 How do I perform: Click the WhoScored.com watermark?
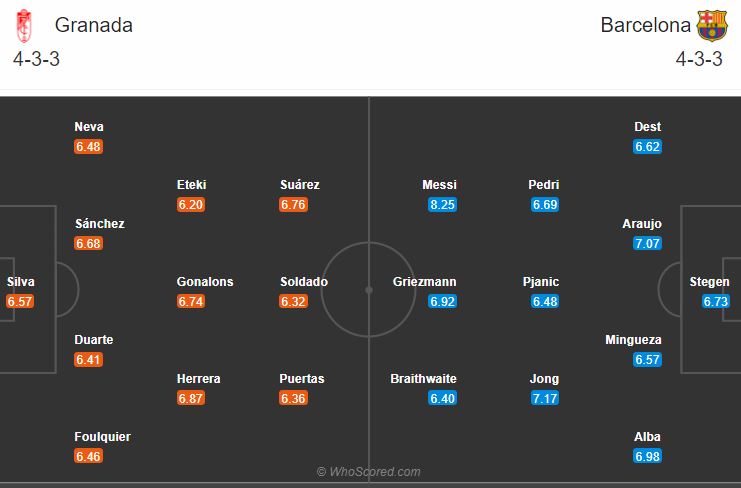(x=369, y=471)
